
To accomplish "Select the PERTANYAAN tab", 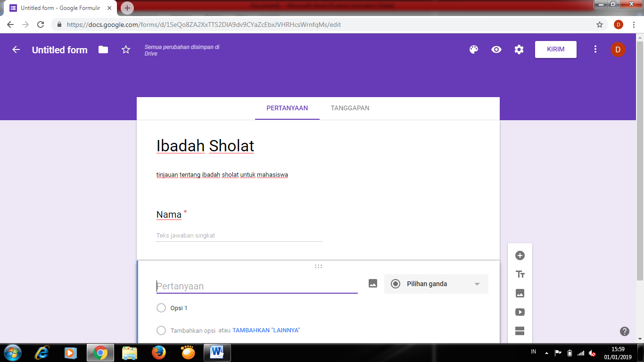I will (x=287, y=108).
